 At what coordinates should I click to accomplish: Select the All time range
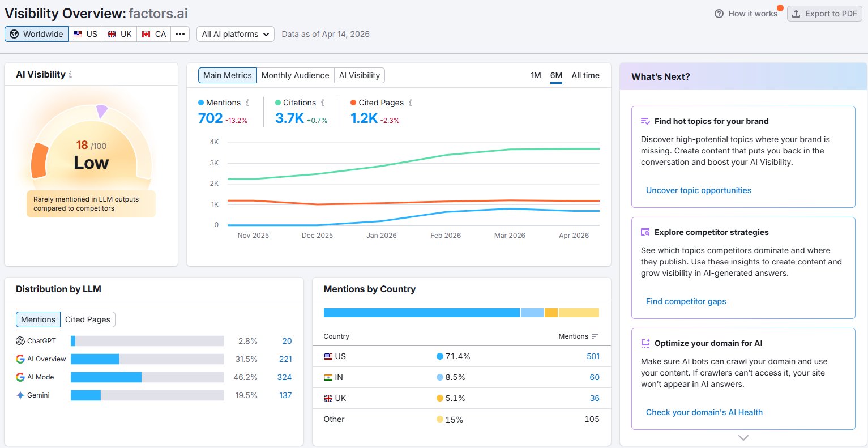(585, 75)
